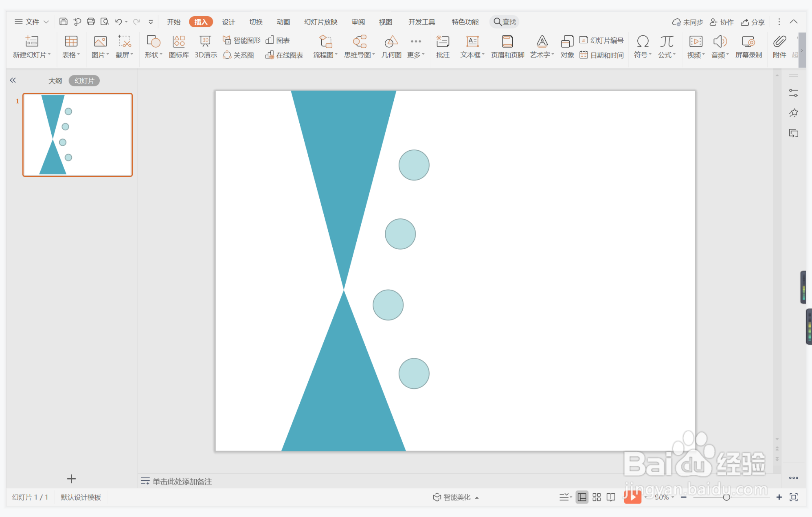Switch to the 动画 animation tab

point(283,22)
